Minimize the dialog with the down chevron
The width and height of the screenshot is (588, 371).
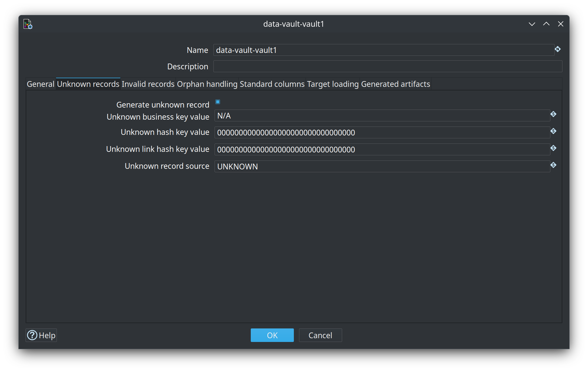pyautogui.click(x=532, y=24)
